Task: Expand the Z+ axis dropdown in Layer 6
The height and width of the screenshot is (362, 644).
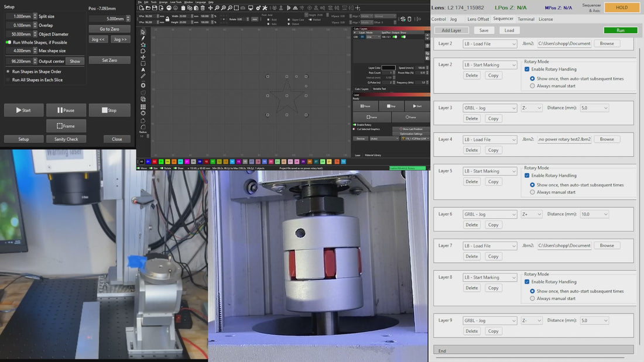Action: (532, 215)
